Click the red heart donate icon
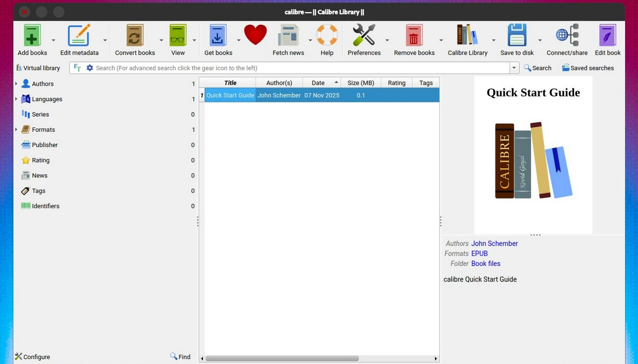Screen dimensions: 638x364 (x=255, y=35)
